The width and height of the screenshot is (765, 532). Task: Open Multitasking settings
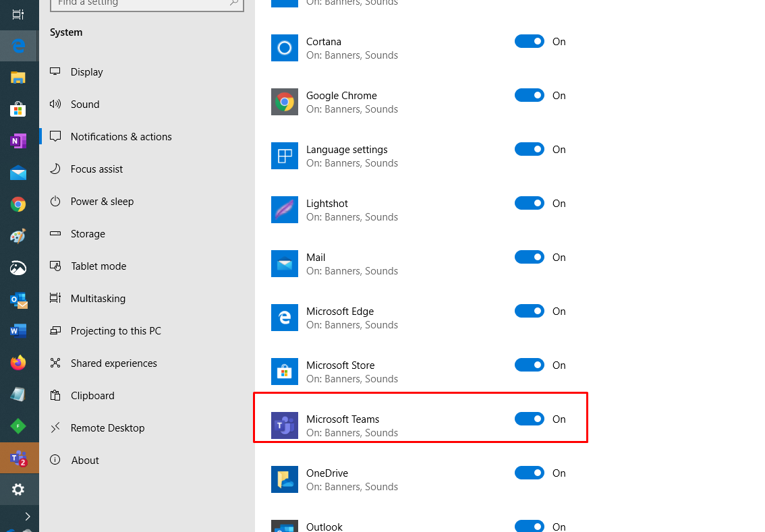point(147,299)
